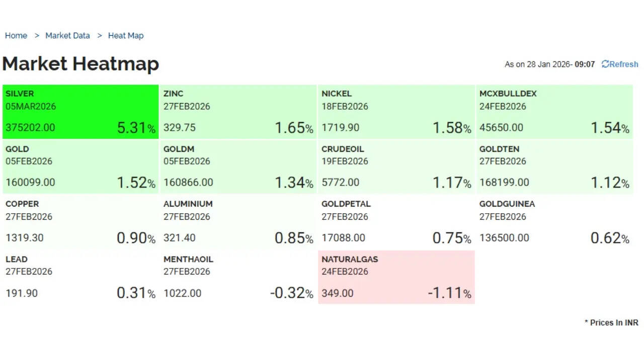Image resolution: width=644 pixels, height=362 pixels.
Task: Click the red NATURALGAS tile
Action: [396, 277]
